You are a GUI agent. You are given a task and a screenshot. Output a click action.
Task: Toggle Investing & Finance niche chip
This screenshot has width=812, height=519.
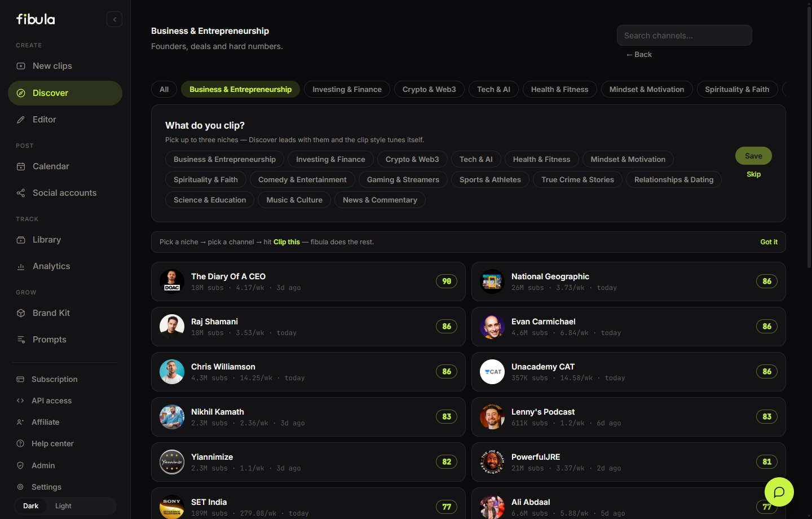point(330,159)
